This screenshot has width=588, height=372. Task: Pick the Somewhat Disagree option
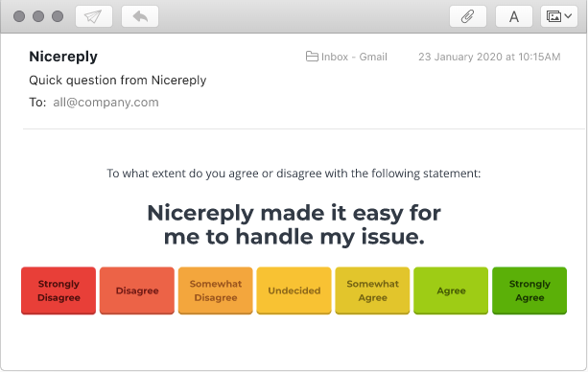click(216, 291)
